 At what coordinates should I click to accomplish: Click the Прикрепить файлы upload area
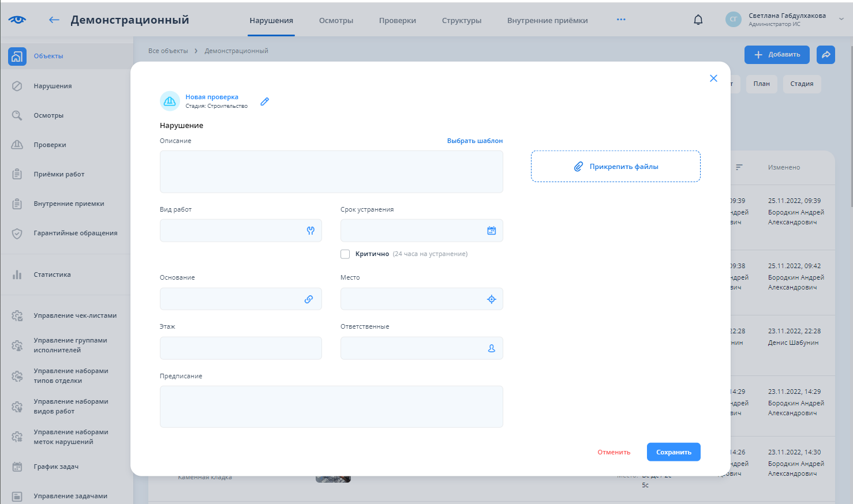pyautogui.click(x=615, y=167)
